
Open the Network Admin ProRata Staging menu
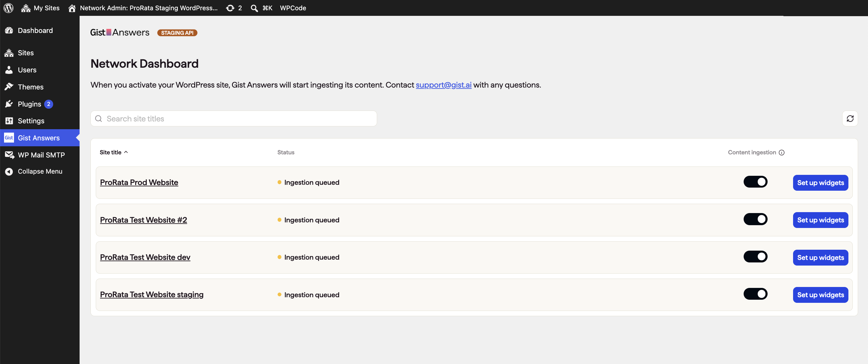pos(143,8)
